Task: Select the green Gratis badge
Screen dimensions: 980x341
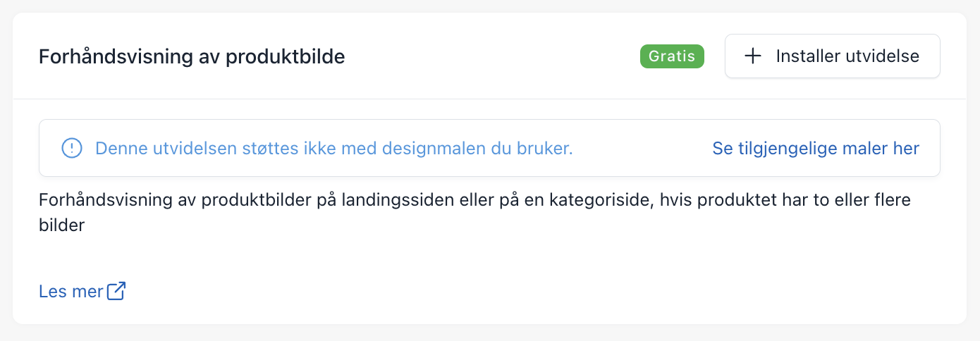Action: pyautogui.click(x=672, y=56)
